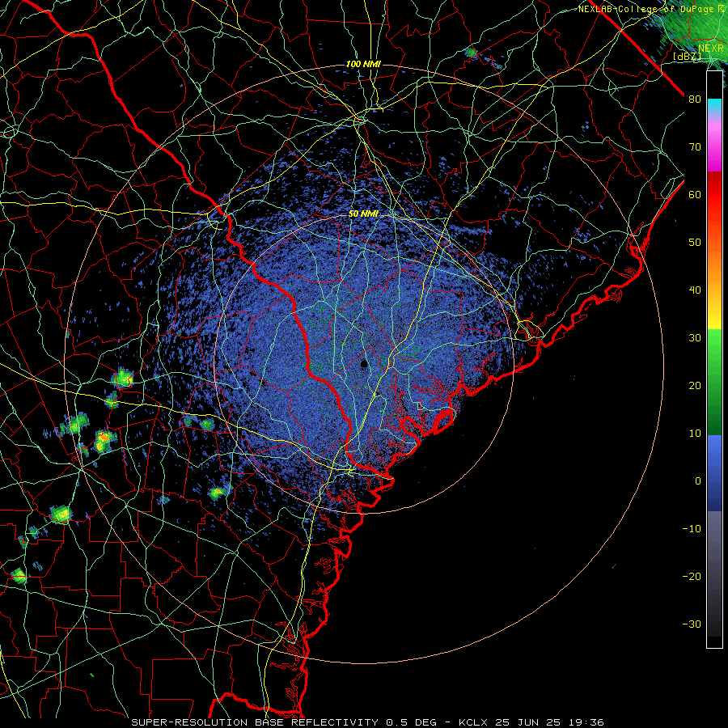Click the 20 value on the dBZ scale

(695, 385)
